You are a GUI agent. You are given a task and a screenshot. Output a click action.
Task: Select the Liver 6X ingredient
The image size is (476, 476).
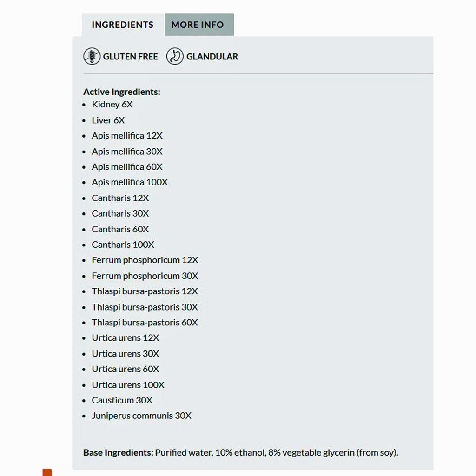tap(108, 120)
